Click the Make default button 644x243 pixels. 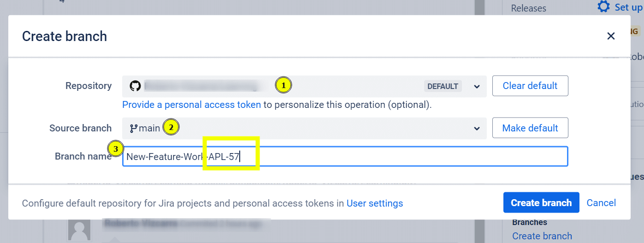pyautogui.click(x=530, y=128)
